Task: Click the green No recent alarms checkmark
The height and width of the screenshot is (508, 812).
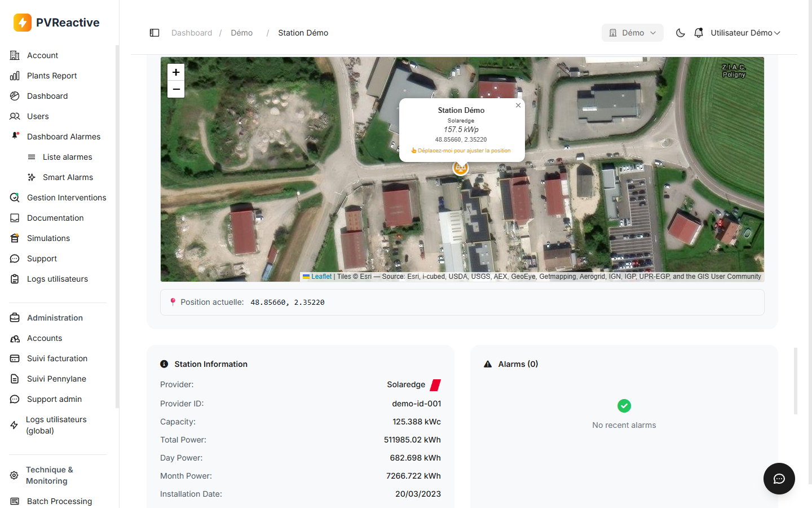Action: 624,406
